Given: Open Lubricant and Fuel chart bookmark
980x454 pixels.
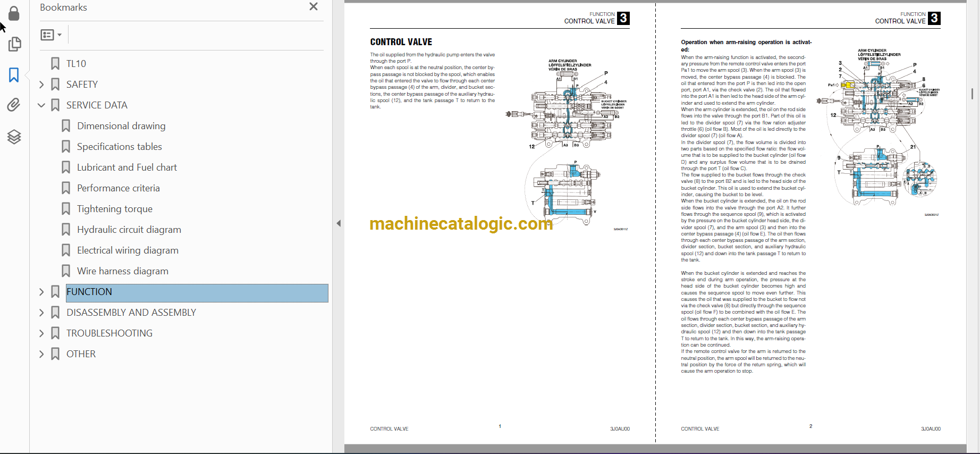Looking at the screenshot, I should click(127, 167).
